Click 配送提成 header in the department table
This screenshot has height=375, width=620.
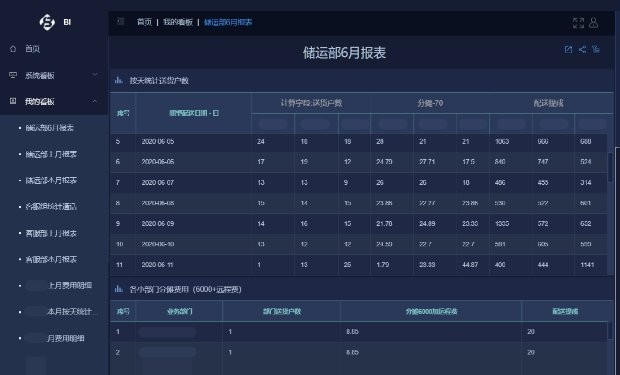pos(565,311)
